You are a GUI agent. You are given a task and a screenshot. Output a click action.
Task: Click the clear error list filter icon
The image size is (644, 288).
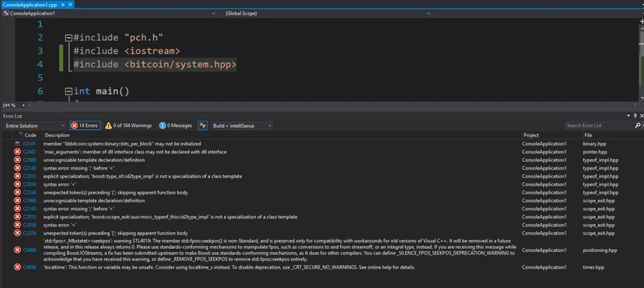203,125
